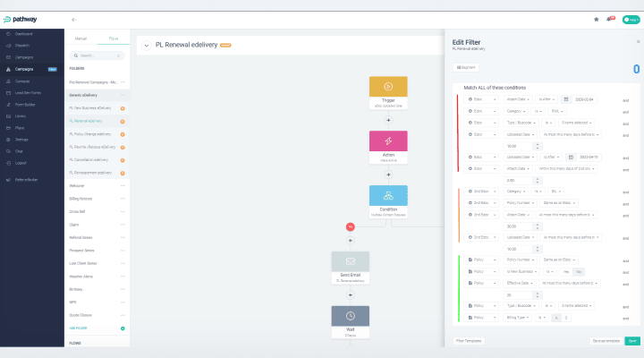Click the Send Email envelope node
This screenshot has height=358, width=644.
[350, 262]
